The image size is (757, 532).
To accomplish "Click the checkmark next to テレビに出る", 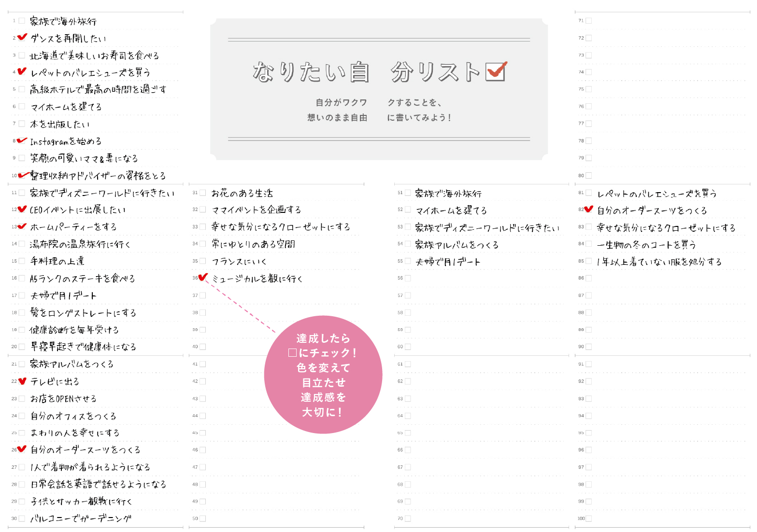I will click(21, 381).
